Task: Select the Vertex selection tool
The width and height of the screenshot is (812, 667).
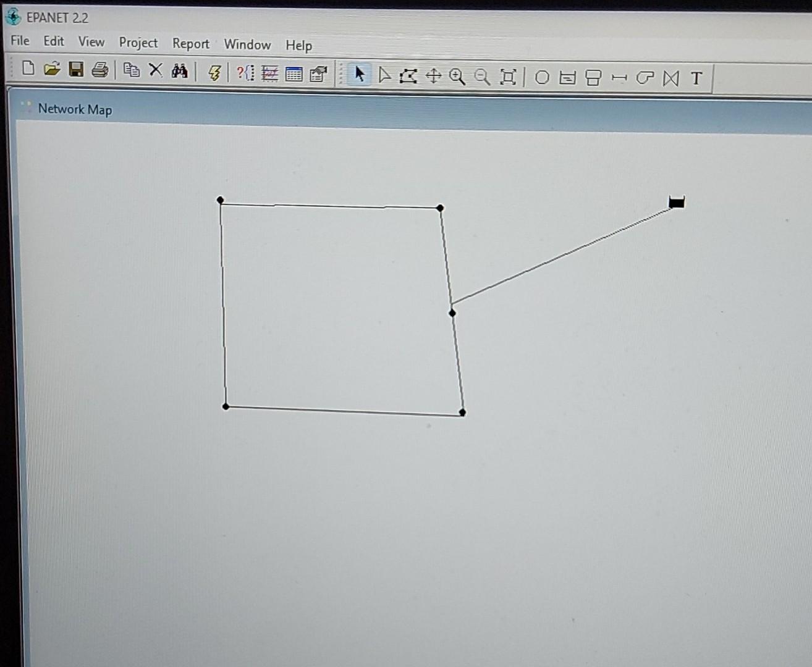Action: [x=384, y=75]
